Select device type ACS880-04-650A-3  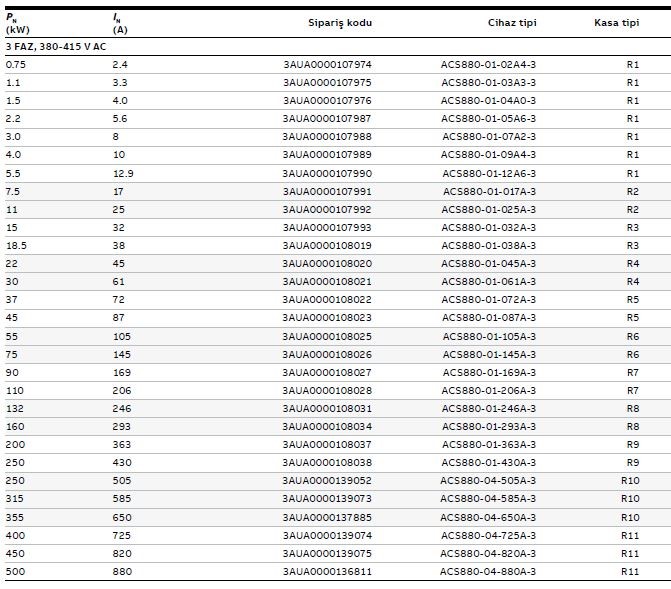pos(488,517)
